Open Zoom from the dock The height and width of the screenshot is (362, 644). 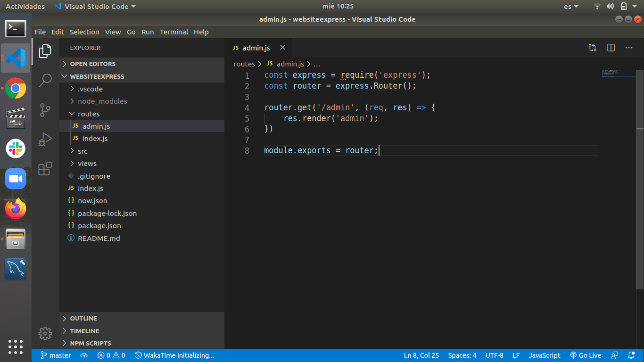point(16,179)
